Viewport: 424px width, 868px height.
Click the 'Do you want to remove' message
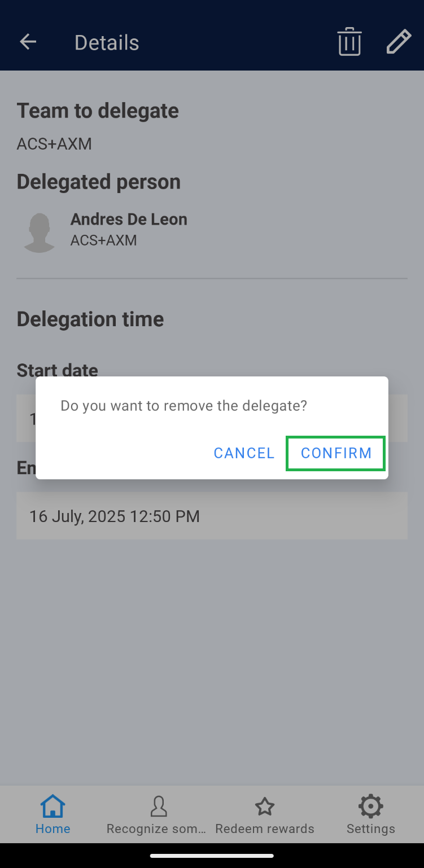[183, 405]
